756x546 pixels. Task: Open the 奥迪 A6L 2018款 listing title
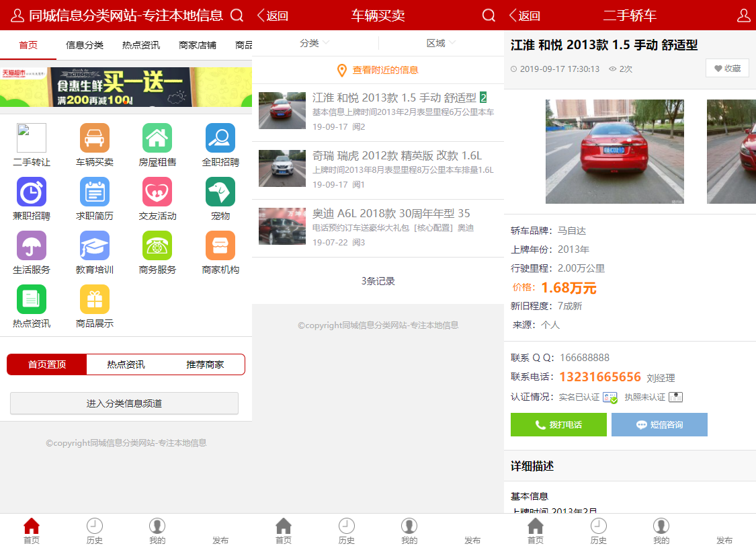point(391,214)
